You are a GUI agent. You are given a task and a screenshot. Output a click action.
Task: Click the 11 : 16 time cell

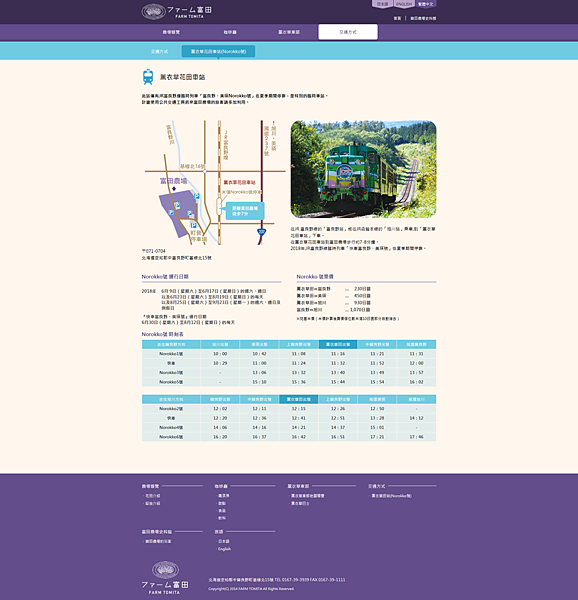coord(338,354)
